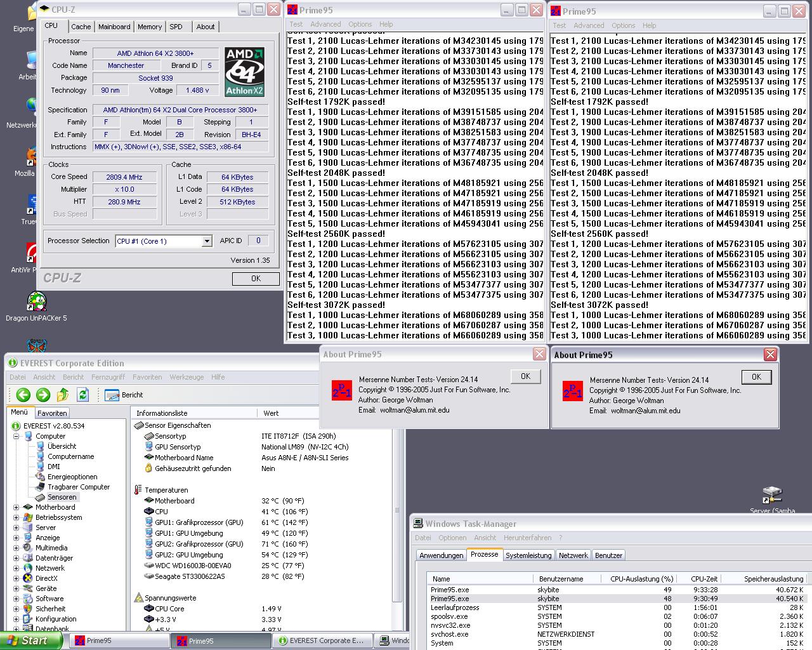Expand the Betriebssystem node in EVEREST tree
This screenshot has width=812, height=650.
[x=16, y=517]
